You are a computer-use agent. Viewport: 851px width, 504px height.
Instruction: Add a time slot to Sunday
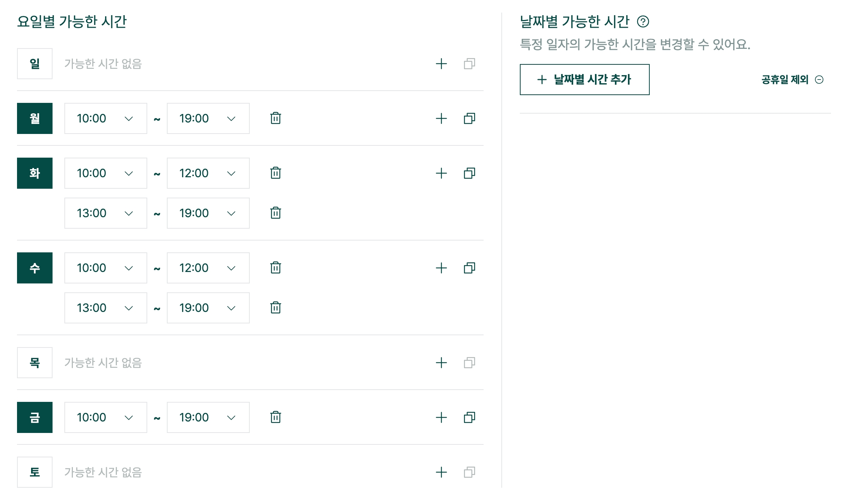(441, 64)
